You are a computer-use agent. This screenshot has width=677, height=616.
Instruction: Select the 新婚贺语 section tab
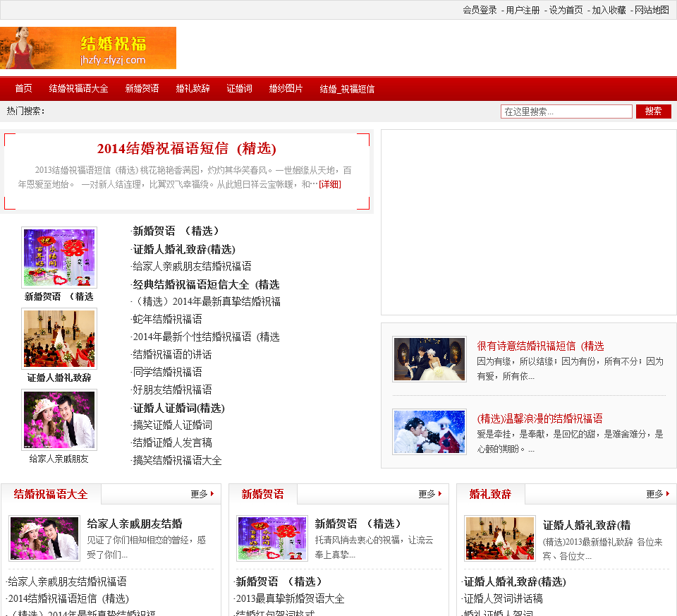(x=262, y=494)
